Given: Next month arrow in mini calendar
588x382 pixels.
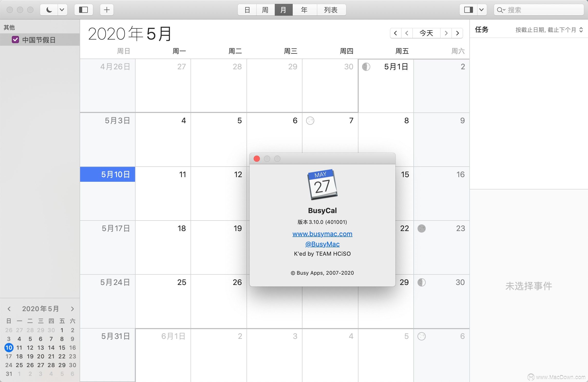Looking at the screenshot, I should (x=72, y=309).
